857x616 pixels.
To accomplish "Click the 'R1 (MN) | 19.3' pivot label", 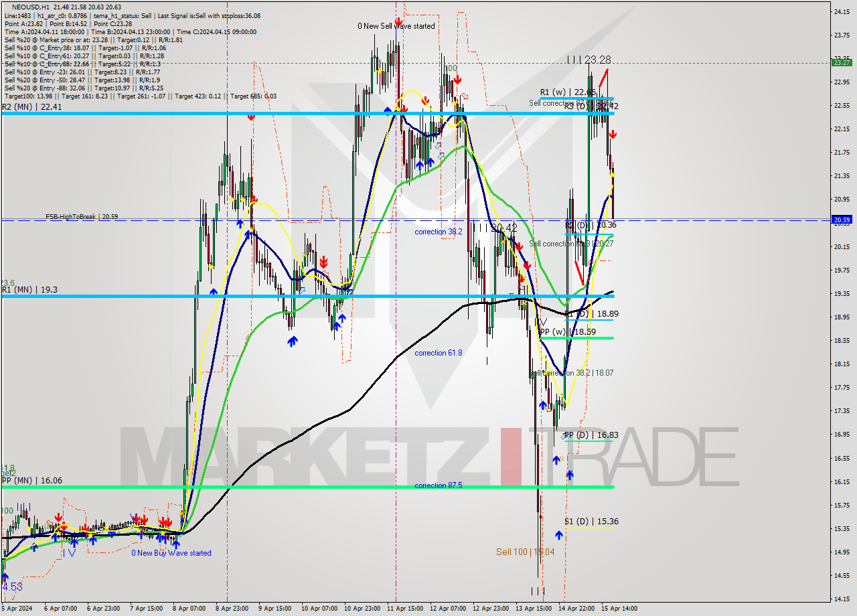I will click(29, 289).
